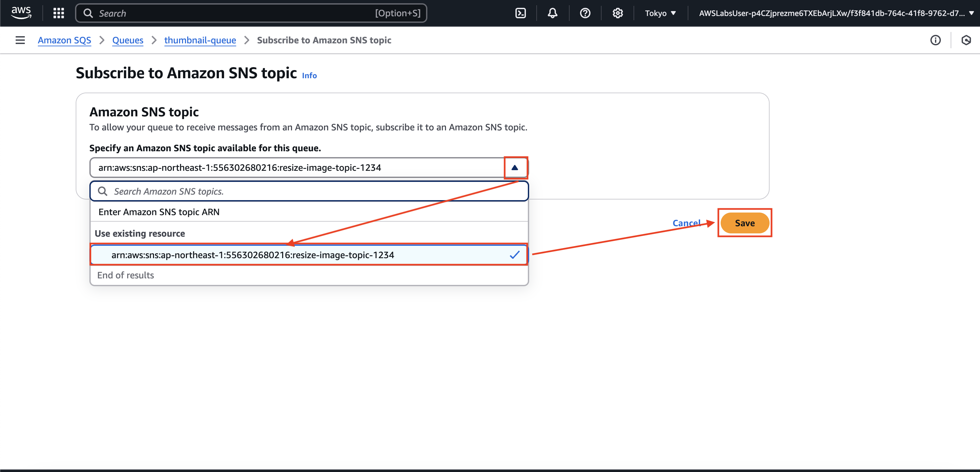Click the AWS logo home icon
The width and height of the screenshot is (980, 472).
[21, 13]
